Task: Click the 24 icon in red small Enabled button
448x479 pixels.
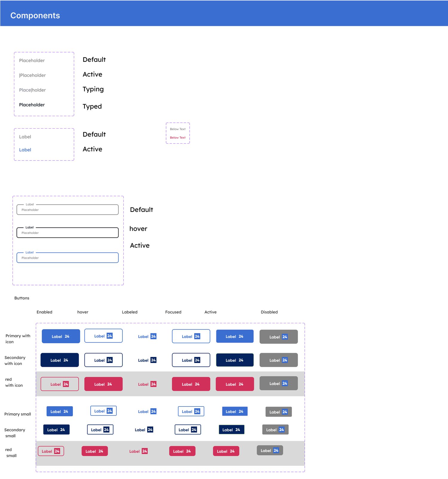Action: [x=57, y=451]
